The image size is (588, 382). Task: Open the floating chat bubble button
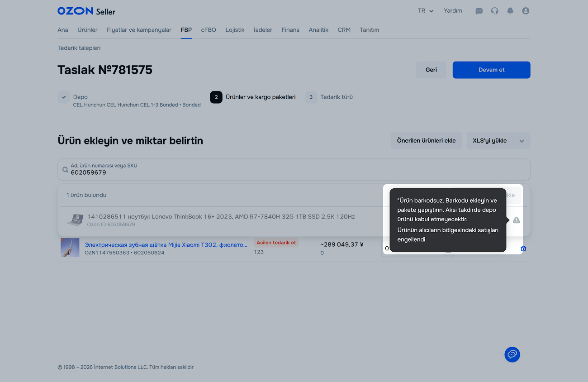[512, 354]
